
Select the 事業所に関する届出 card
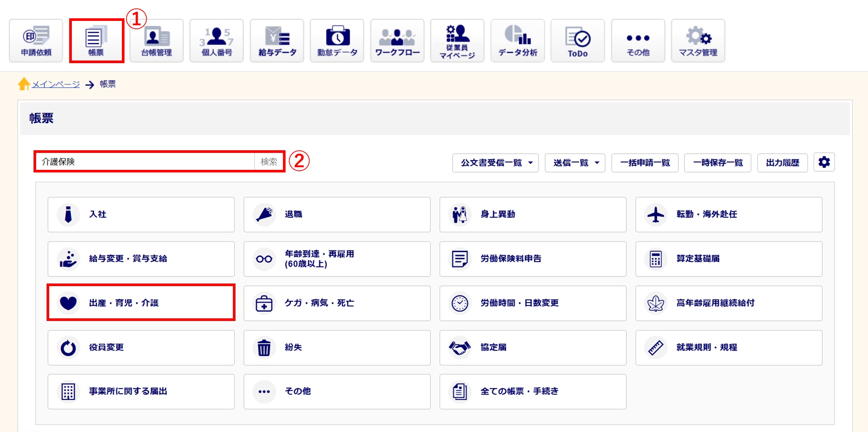[x=141, y=391]
